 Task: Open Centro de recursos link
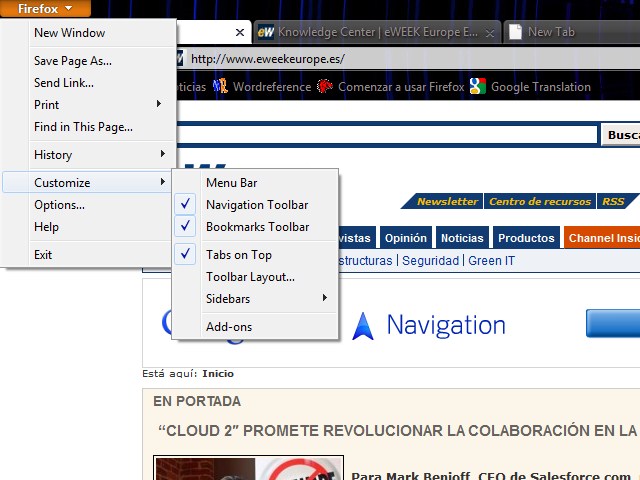(540, 201)
